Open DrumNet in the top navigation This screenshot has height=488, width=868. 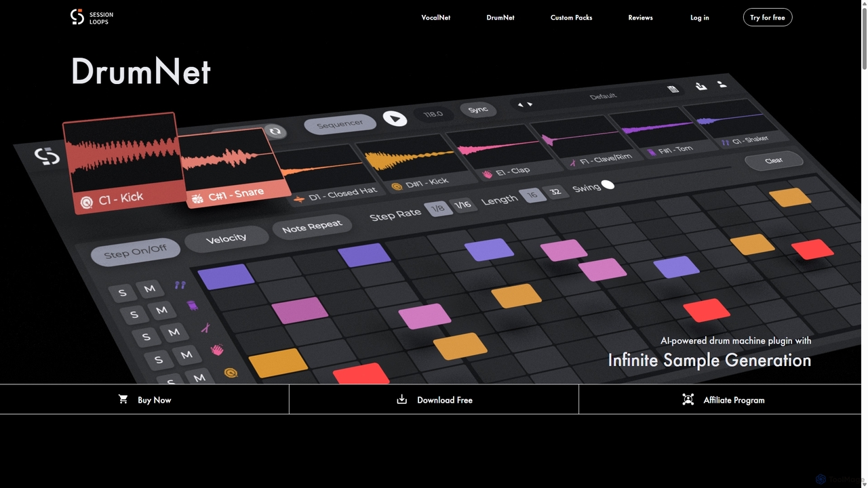pos(500,18)
